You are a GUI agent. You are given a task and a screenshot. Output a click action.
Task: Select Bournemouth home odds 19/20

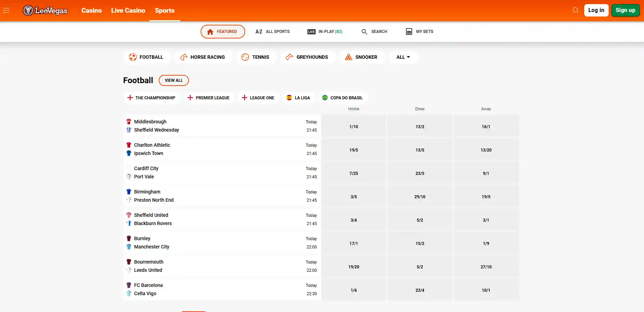(354, 267)
